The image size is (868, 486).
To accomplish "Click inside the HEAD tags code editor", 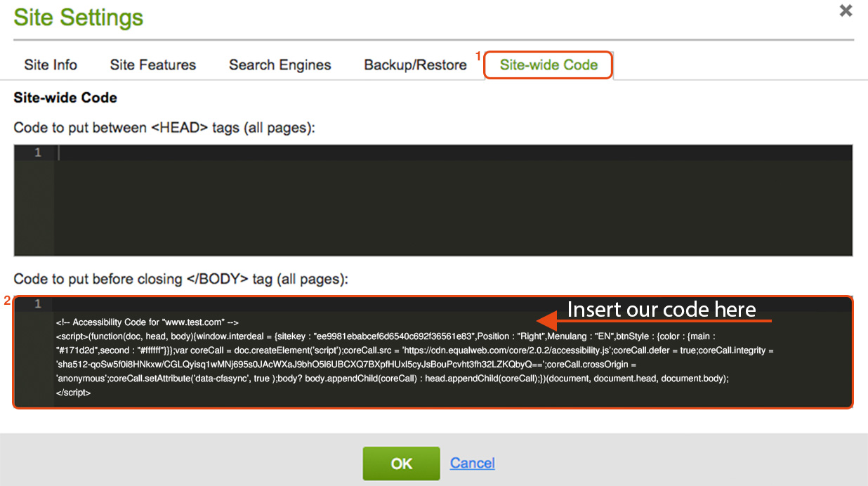I will coord(433,200).
